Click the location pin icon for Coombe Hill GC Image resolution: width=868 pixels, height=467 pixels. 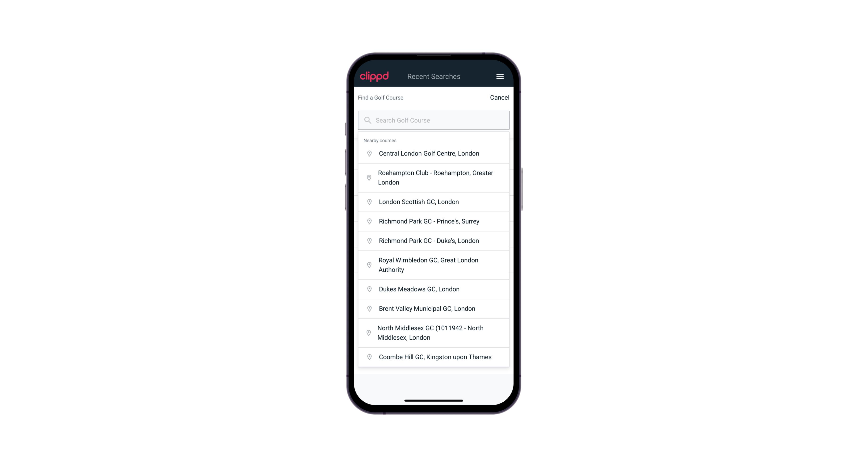368,357
